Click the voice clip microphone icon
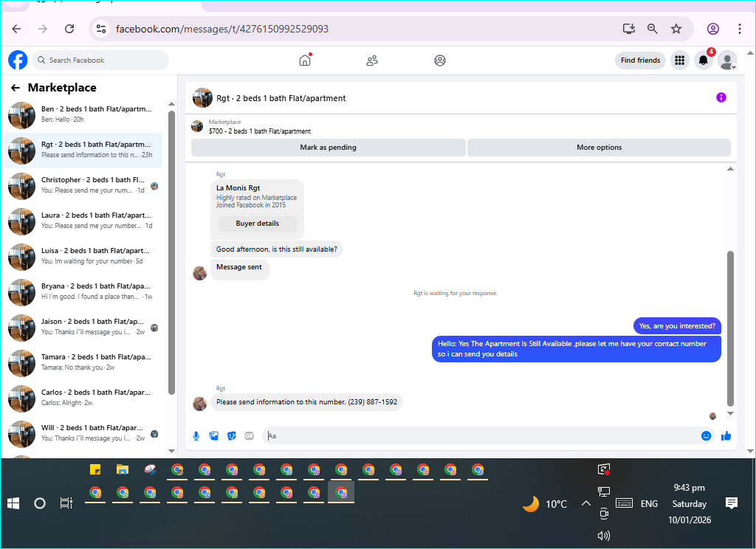The width and height of the screenshot is (756, 549). click(196, 435)
